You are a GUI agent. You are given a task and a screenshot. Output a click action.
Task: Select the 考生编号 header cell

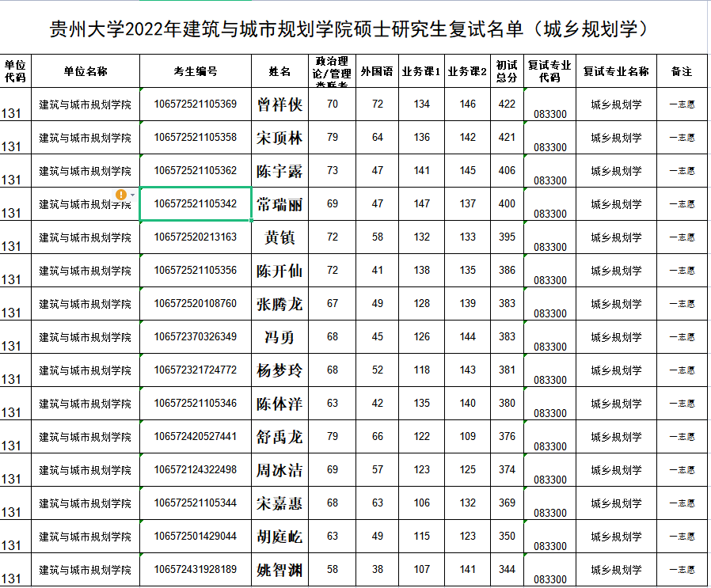point(196,71)
